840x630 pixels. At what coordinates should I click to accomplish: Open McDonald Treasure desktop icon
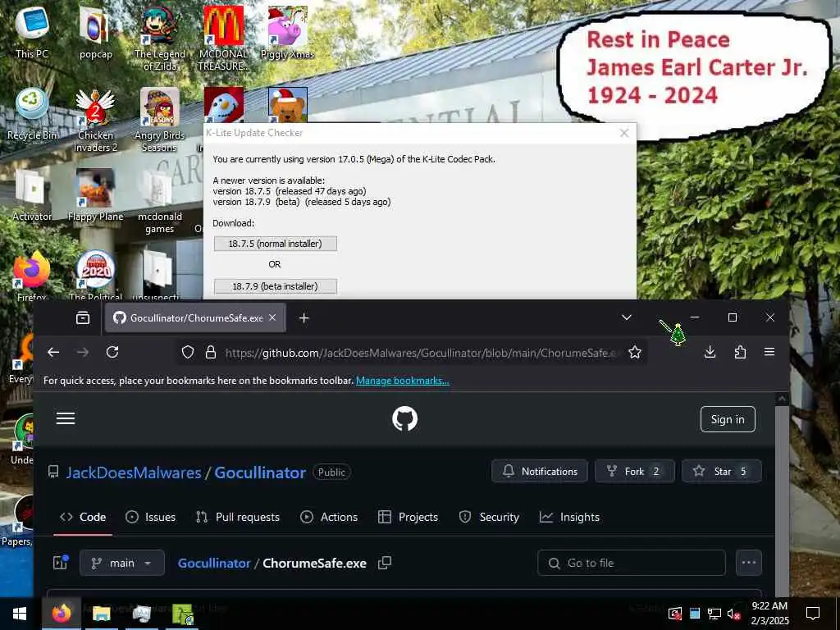point(223,38)
